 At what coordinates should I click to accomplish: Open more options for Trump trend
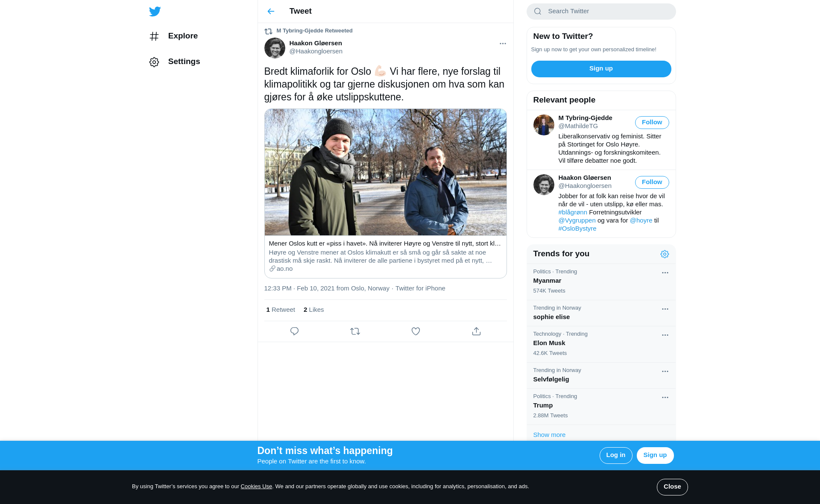point(665,398)
